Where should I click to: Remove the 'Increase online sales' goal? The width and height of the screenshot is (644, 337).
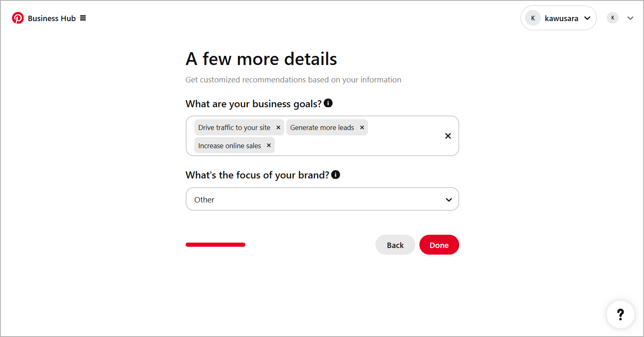click(269, 145)
